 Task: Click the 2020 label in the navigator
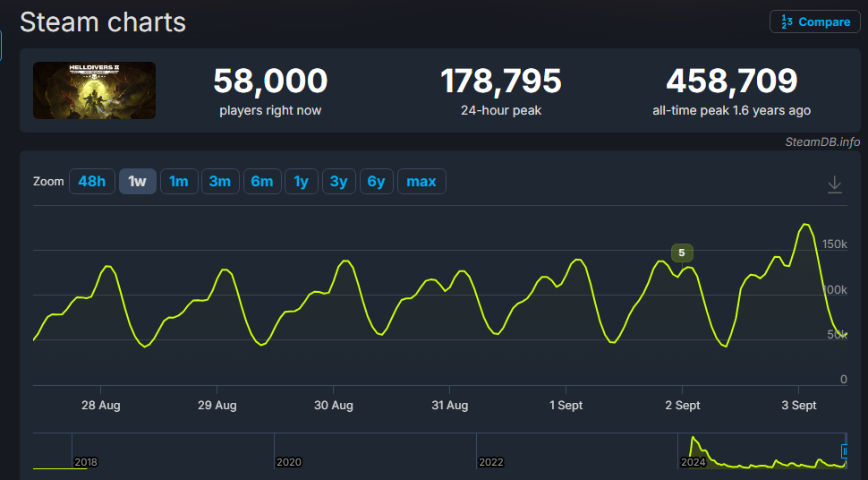click(x=288, y=462)
